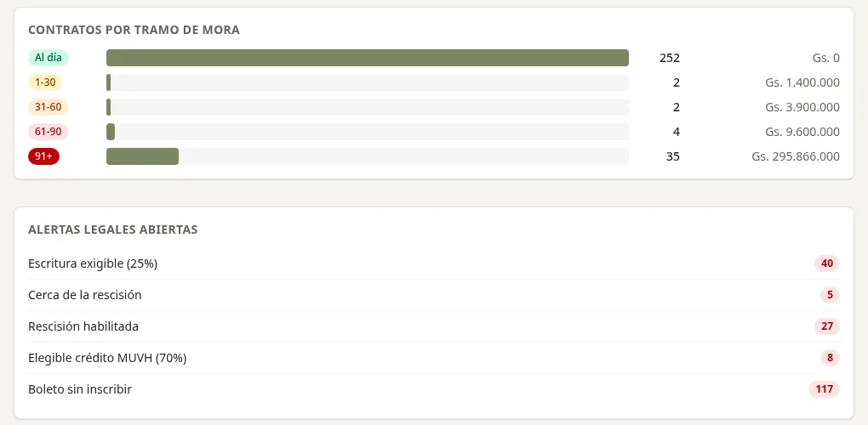Image resolution: width=868 pixels, height=425 pixels.
Task: Click the 61-90 tramo progress bar
Action: click(368, 132)
